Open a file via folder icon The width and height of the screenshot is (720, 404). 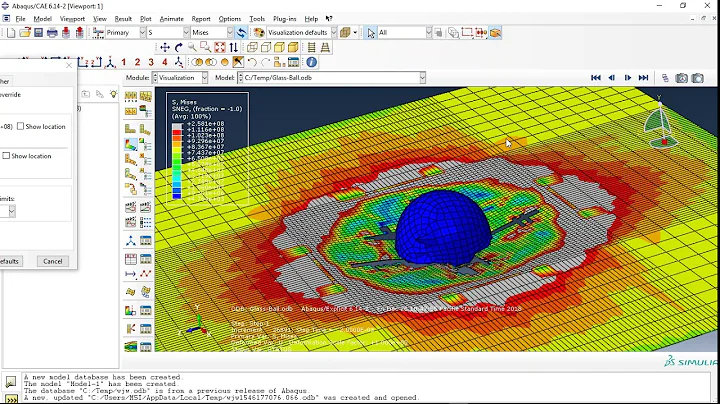[25, 33]
